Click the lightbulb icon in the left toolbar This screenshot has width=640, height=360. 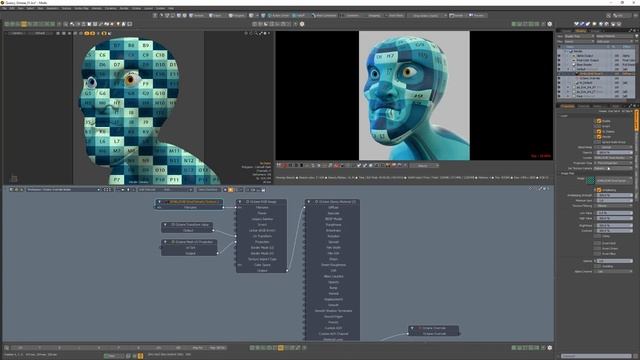[x=118, y=24]
